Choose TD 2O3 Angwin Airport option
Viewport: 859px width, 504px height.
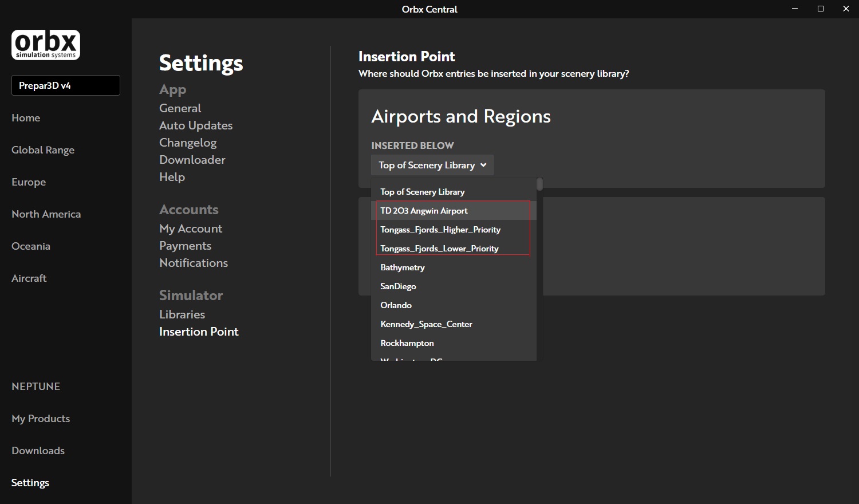[454, 211]
